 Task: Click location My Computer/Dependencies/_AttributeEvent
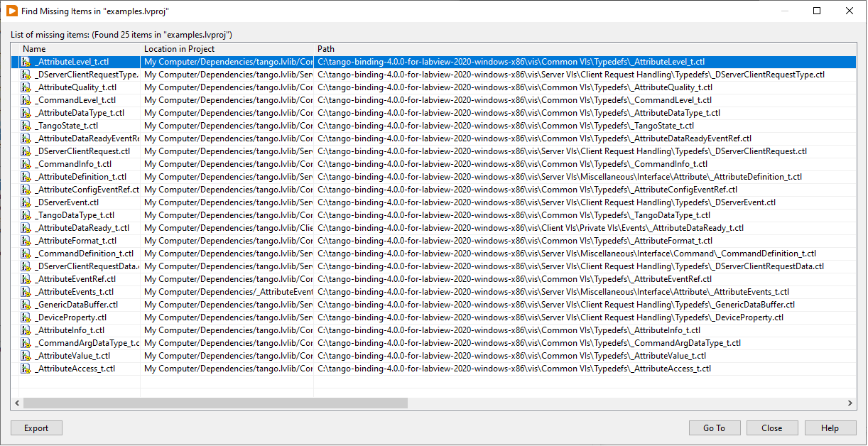point(229,292)
